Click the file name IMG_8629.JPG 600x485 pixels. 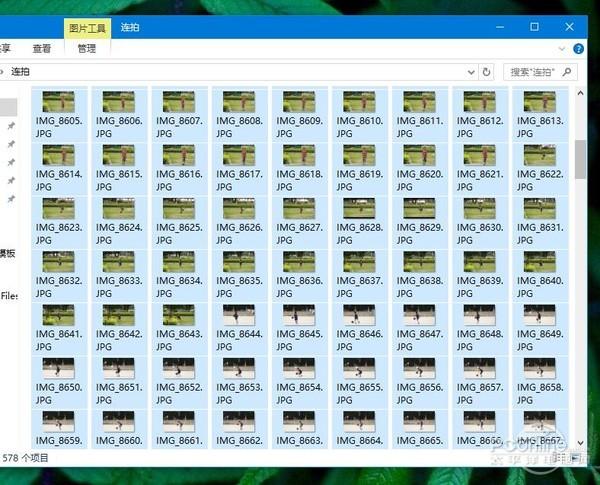pyautogui.click(x=420, y=234)
